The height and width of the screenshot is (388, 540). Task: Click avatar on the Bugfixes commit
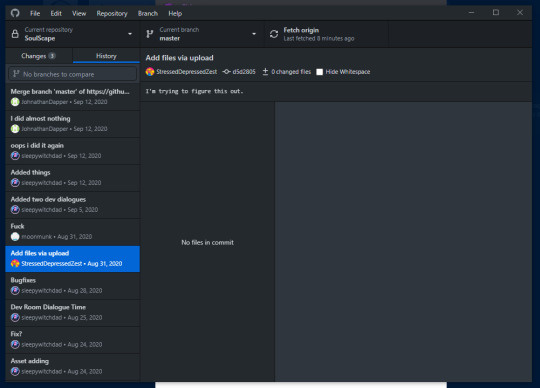pos(15,291)
